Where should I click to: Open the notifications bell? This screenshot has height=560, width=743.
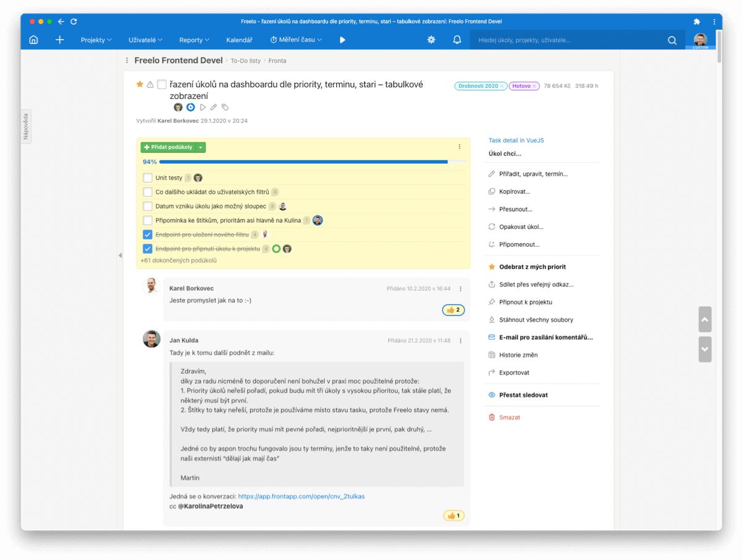click(457, 40)
